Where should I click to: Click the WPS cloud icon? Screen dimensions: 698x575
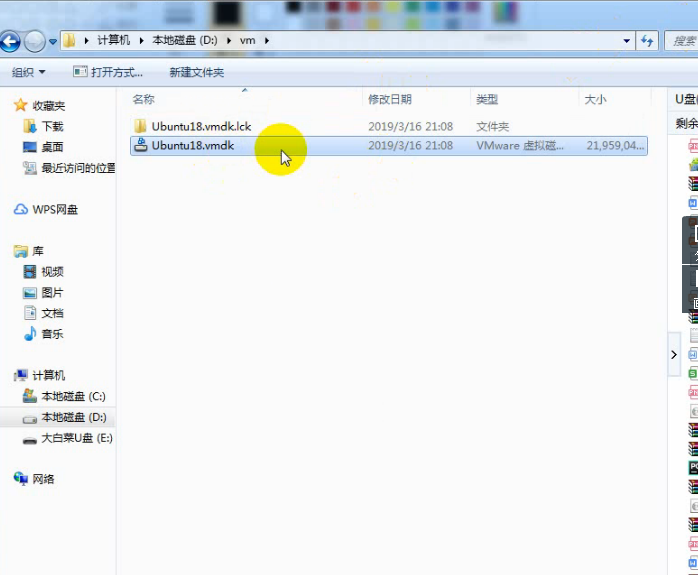20,209
